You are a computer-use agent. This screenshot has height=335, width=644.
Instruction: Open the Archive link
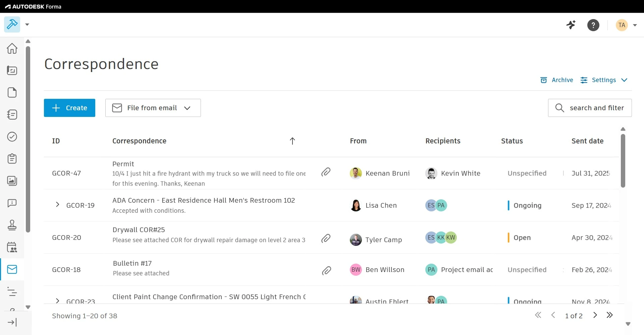(x=557, y=80)
